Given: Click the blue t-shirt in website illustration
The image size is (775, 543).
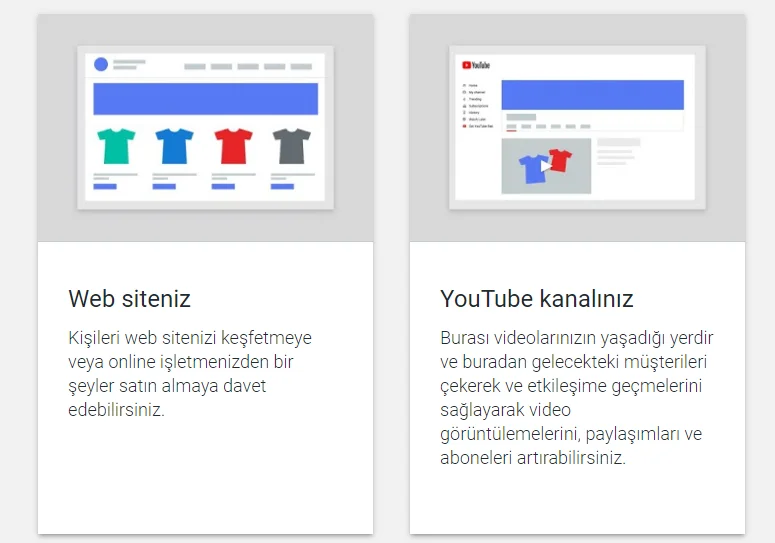Looking at the screenshot, I should pos(175,146).
